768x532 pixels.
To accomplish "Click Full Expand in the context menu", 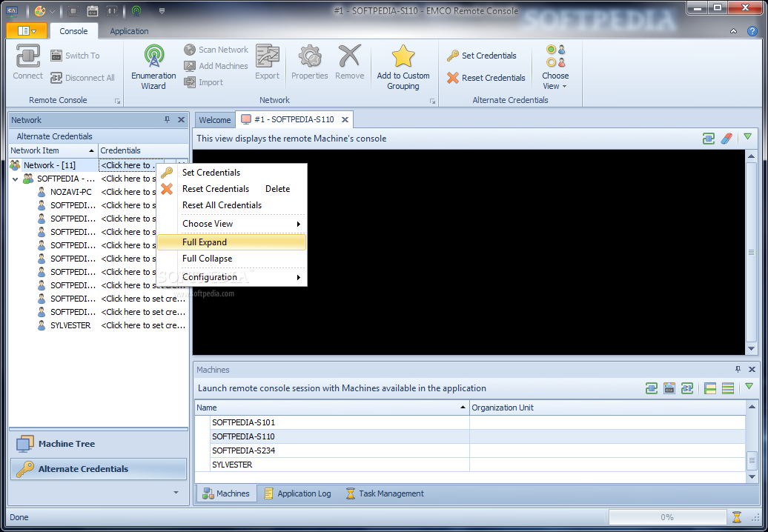I will (x=232, y=242).
